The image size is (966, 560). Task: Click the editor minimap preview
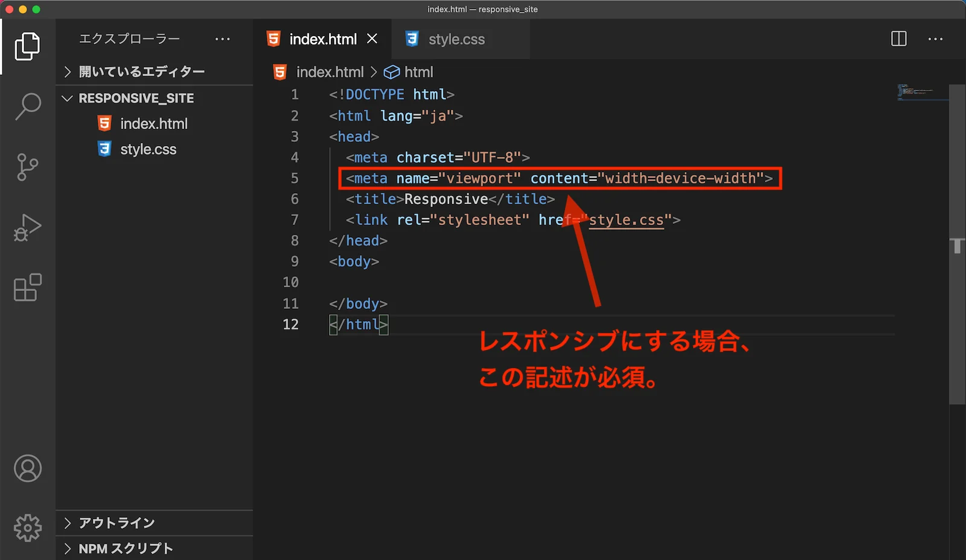[921, 92]
